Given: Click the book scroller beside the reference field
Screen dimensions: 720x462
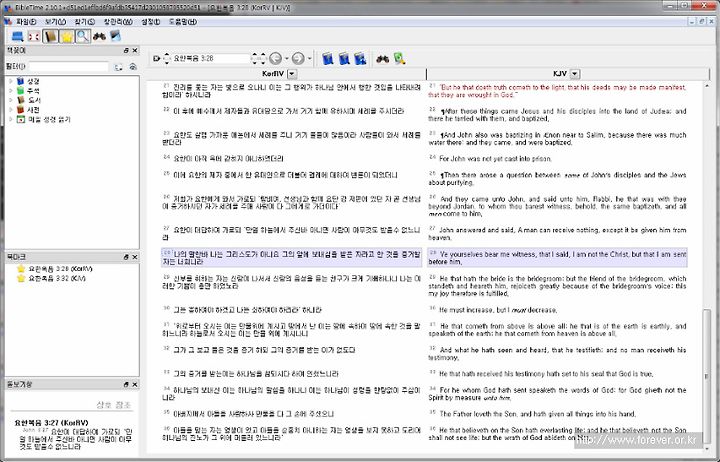Looking at the screenshot, I should click(167, 58).
